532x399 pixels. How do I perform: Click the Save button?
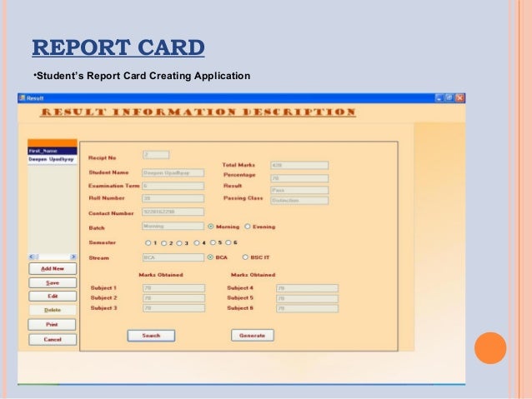point(53,282)
